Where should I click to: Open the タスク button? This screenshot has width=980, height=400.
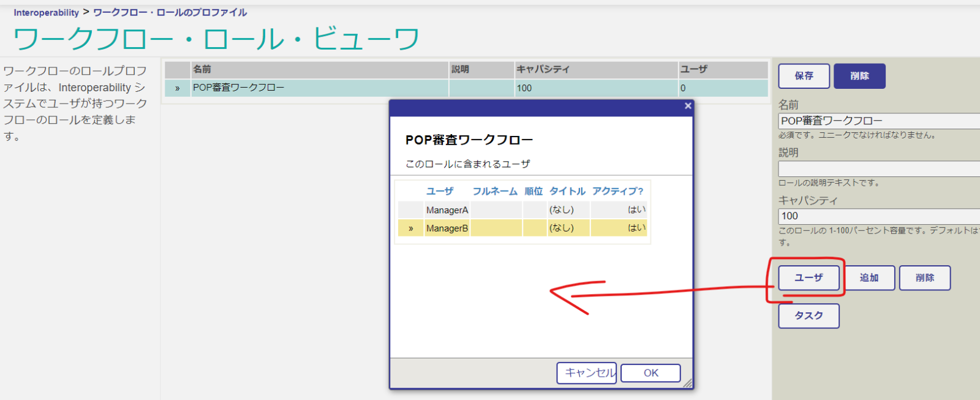coord(809,315)
